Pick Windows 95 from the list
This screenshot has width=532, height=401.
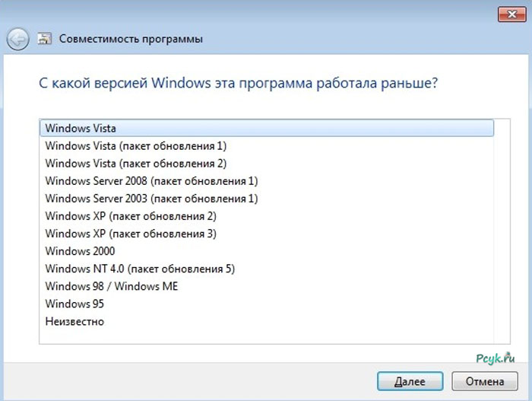[74, 304]
